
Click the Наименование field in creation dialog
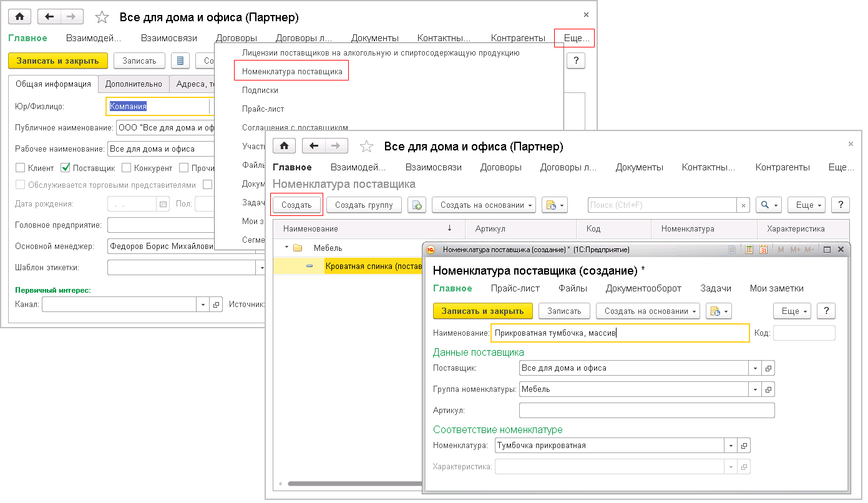620,333
